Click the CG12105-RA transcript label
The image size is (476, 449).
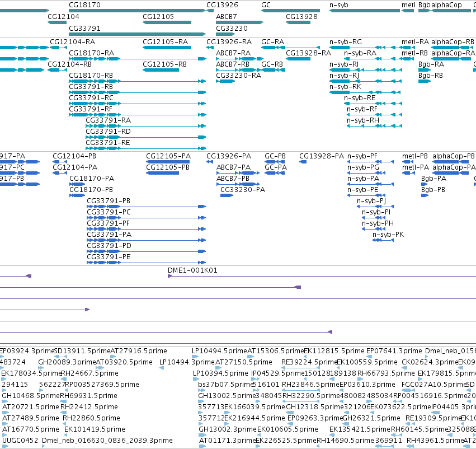click(x=166, y=41)
